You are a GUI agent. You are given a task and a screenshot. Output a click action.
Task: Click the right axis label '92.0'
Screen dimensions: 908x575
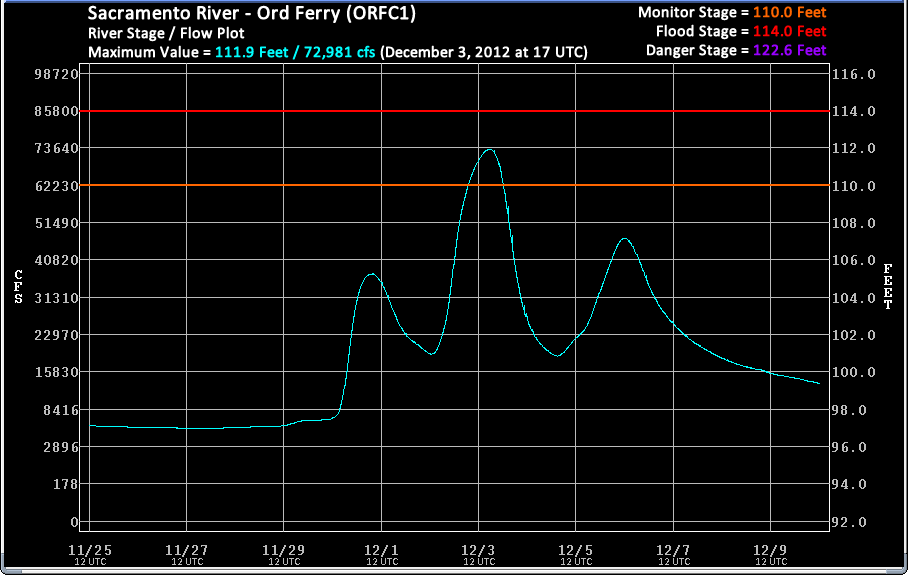849,522
